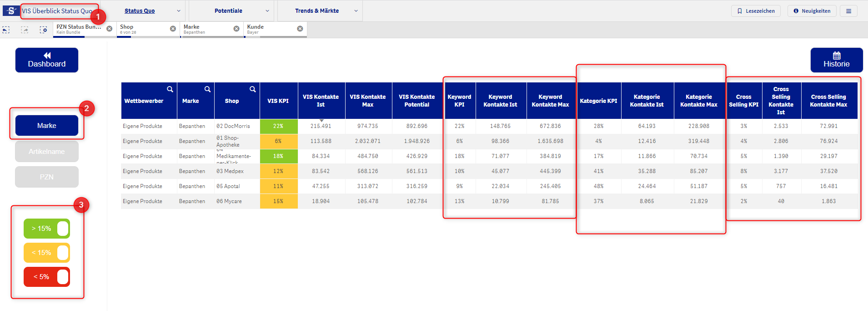Open search for the Marke column
868x311 pixels.
point(207,89)
